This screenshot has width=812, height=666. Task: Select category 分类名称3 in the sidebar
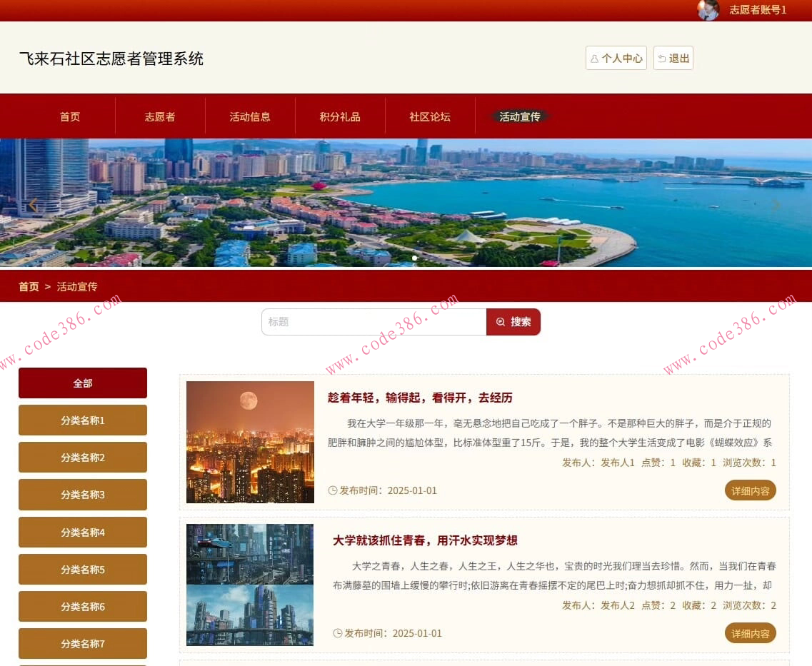82,494
